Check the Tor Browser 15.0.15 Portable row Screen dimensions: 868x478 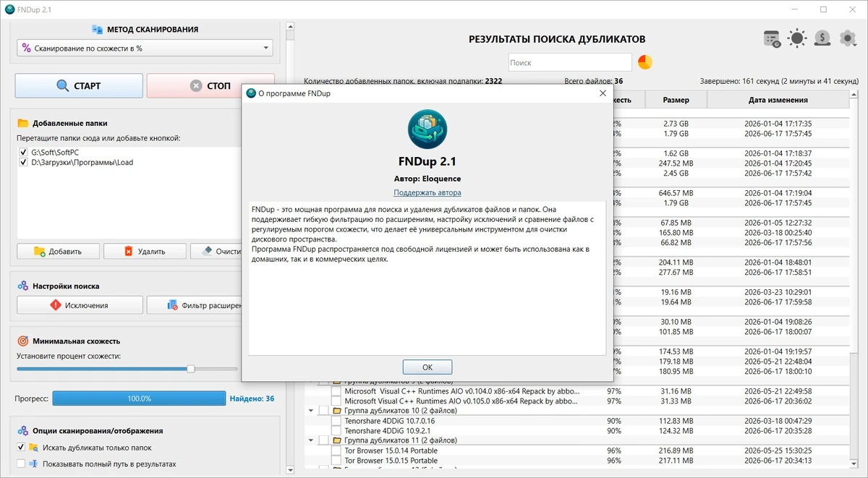(336, 461)
